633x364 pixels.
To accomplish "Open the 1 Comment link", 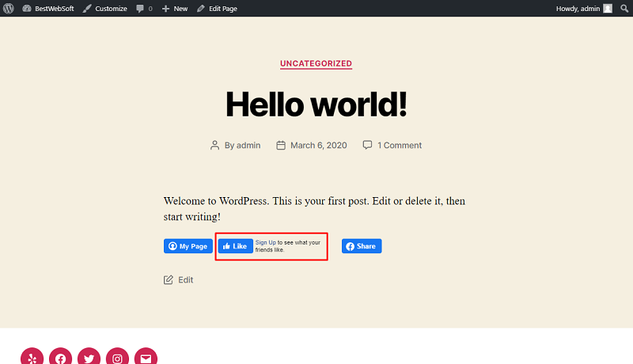I will pyautogui.click(x=400, y=146).
